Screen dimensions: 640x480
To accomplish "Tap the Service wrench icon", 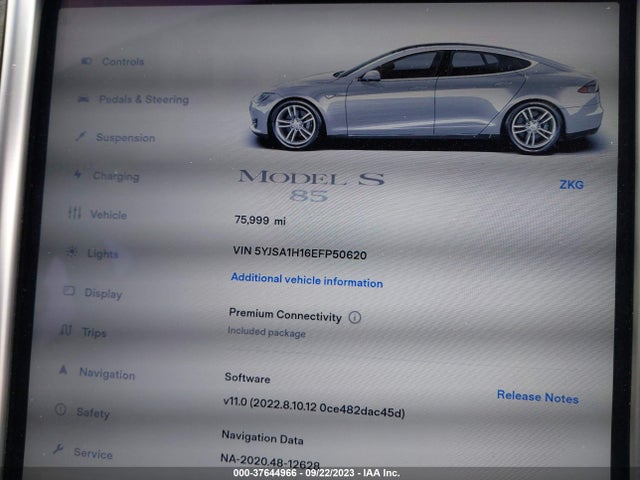I will 58,449.
